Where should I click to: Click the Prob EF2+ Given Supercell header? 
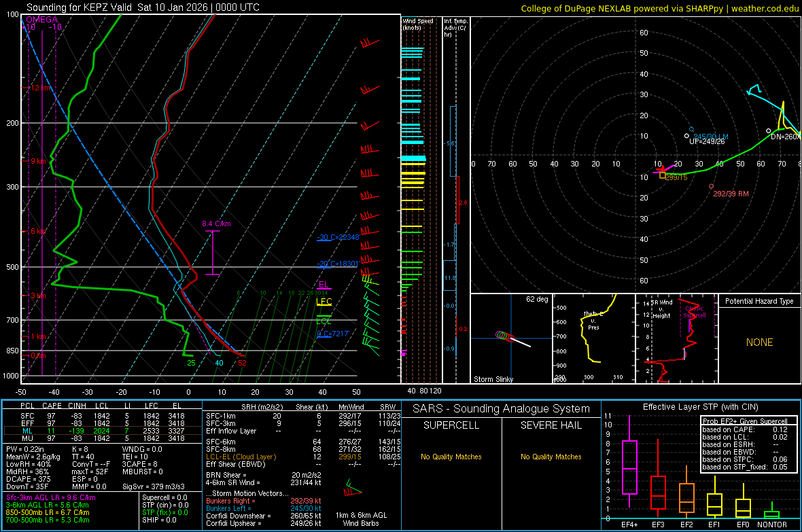tap(745, 421)
